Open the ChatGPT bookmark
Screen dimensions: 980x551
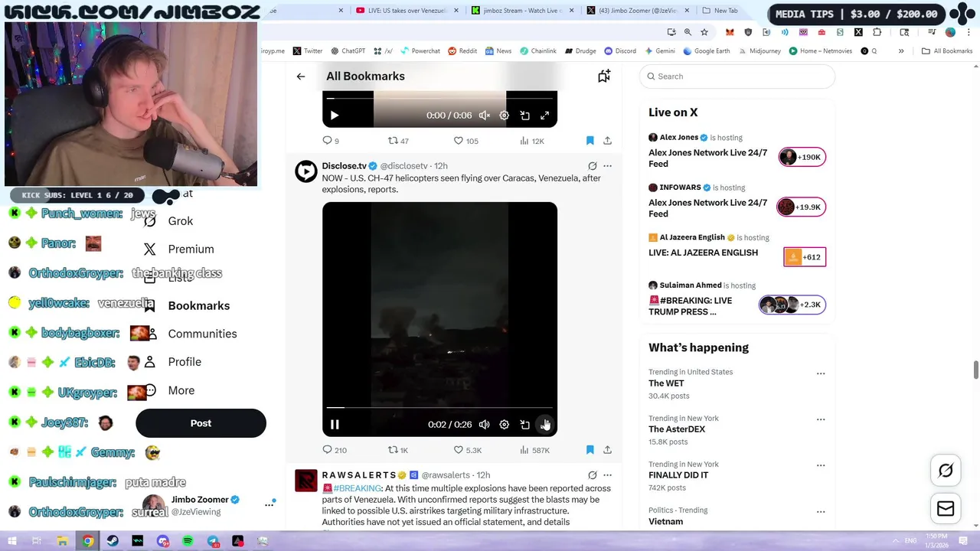tap(348, 51)
